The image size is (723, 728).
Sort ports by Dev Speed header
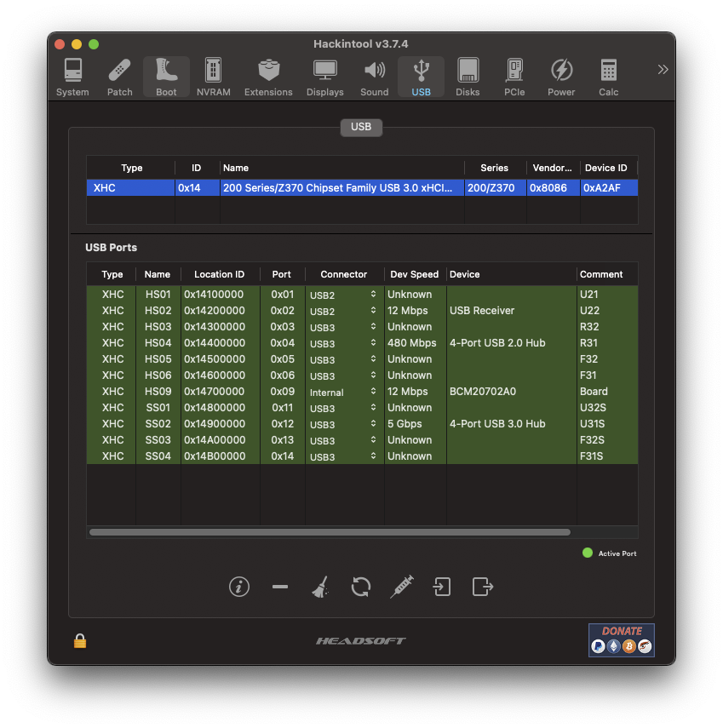[415, 274]
